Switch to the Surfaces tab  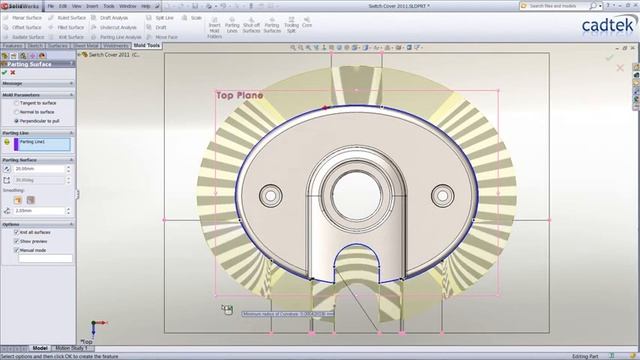point(58,46)
